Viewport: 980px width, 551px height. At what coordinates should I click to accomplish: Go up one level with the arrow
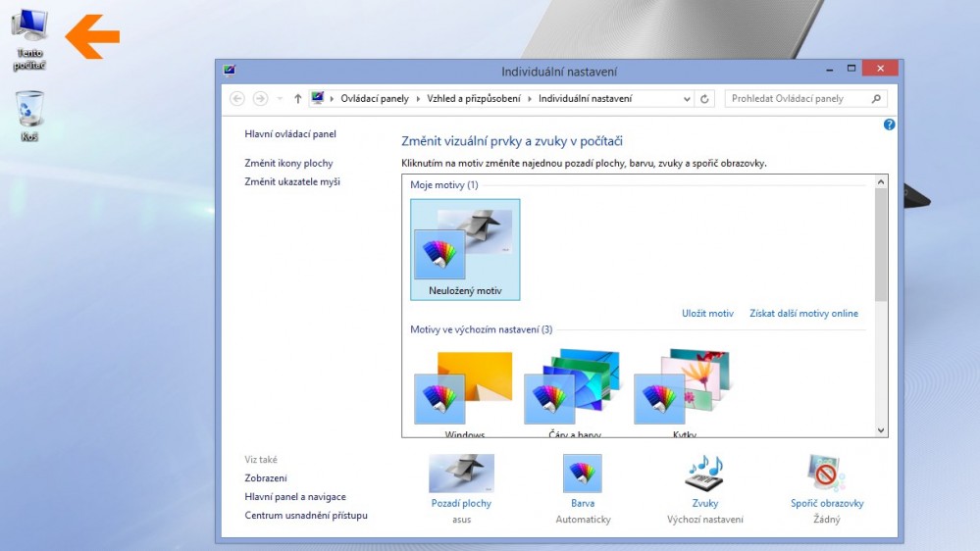(x=298, y=99)
